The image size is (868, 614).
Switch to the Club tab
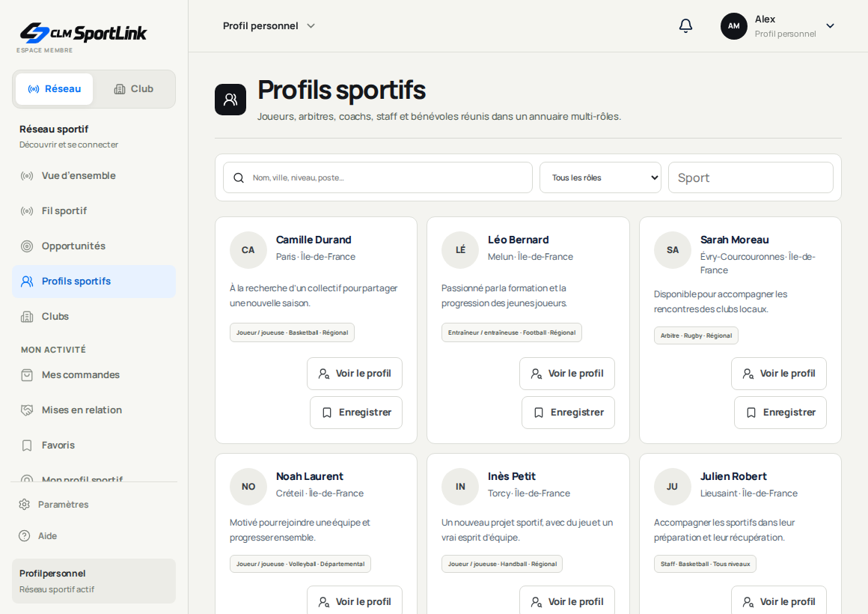click(133, 88)
